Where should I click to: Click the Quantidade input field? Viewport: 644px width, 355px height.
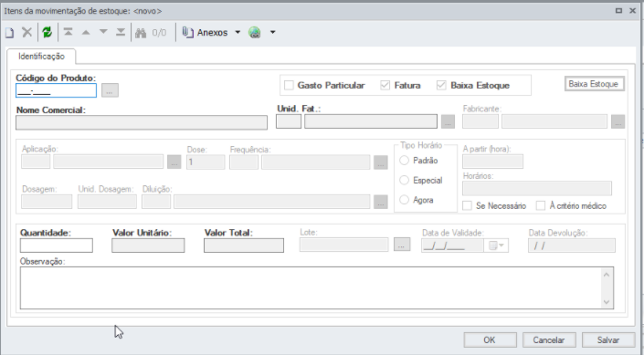[x=57, y=245]
